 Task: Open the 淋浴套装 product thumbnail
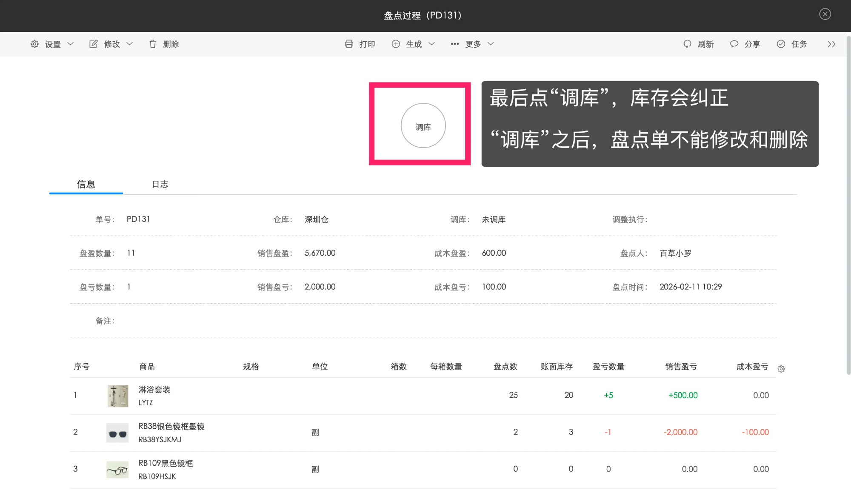[x=118, y=396]
